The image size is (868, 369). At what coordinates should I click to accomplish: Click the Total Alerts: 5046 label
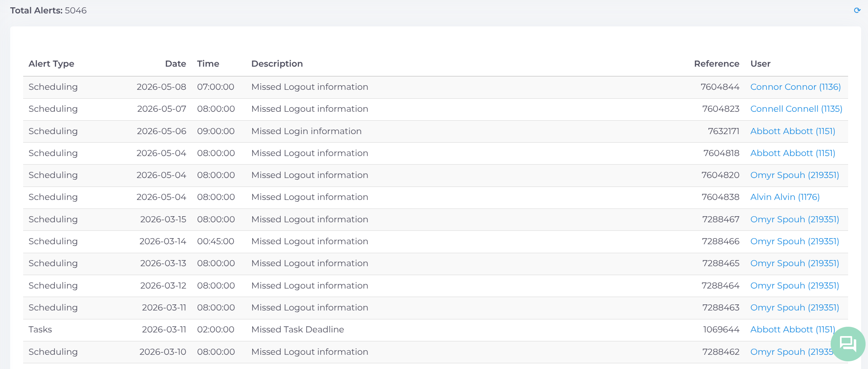(48, 11)
